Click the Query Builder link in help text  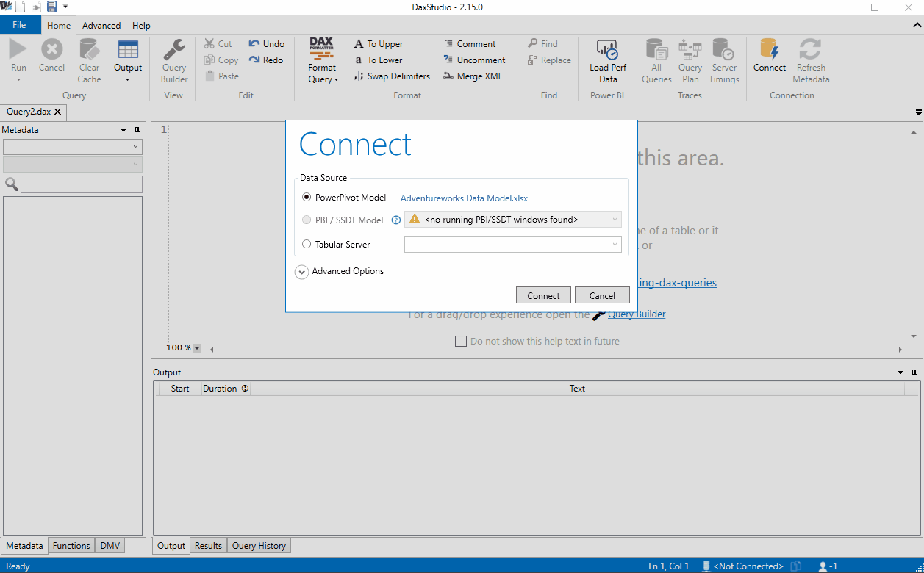pos(637,314)
